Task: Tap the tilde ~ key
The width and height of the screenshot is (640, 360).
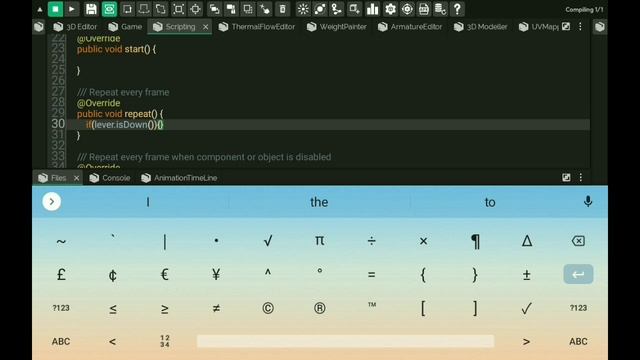Action: [61, 241]
